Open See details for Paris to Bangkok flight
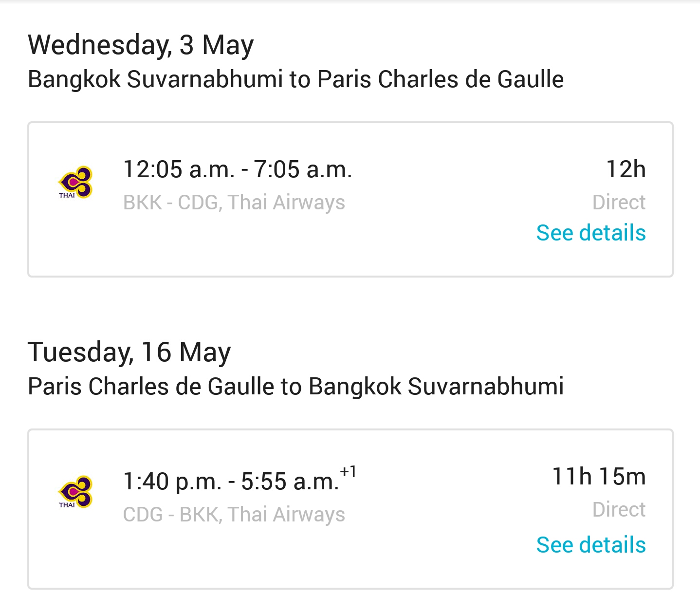This screenshot has width=700, height=594. (591, 545)
